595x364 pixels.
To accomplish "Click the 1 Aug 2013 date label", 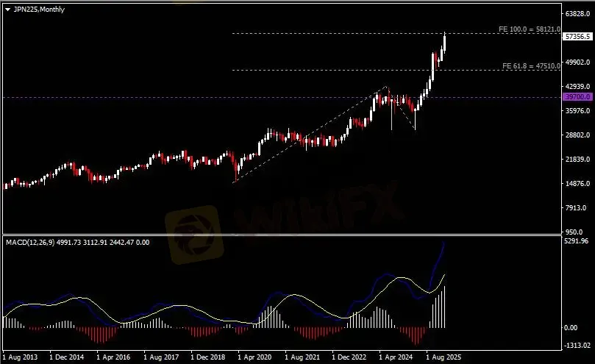I will (x=21, y=357).
